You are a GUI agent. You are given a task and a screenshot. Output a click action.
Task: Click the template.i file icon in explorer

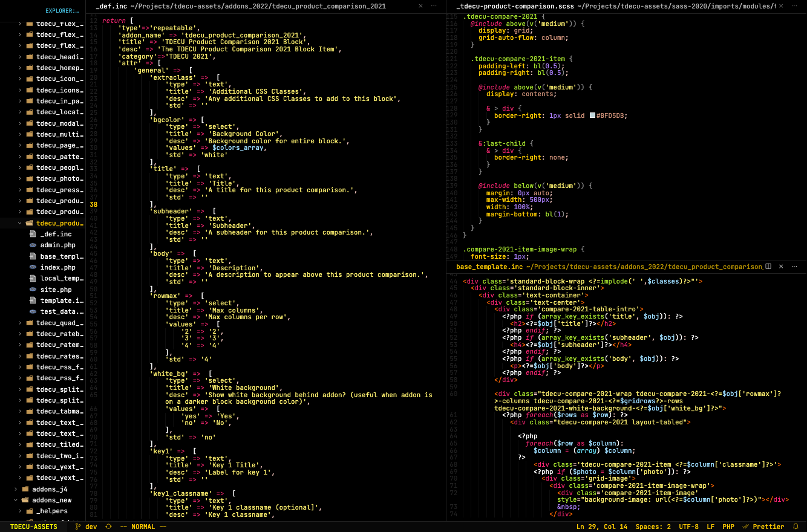pos(33,300)
